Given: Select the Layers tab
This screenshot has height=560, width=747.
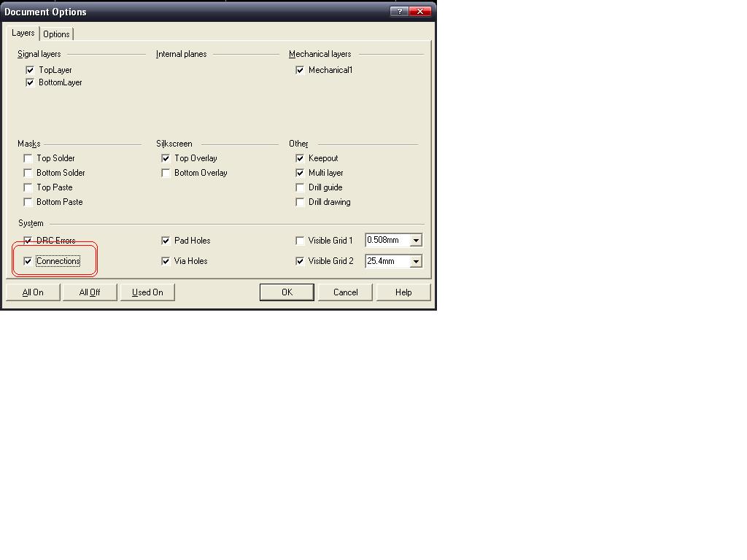Looking at the screenshot, I should pos(23,33).
